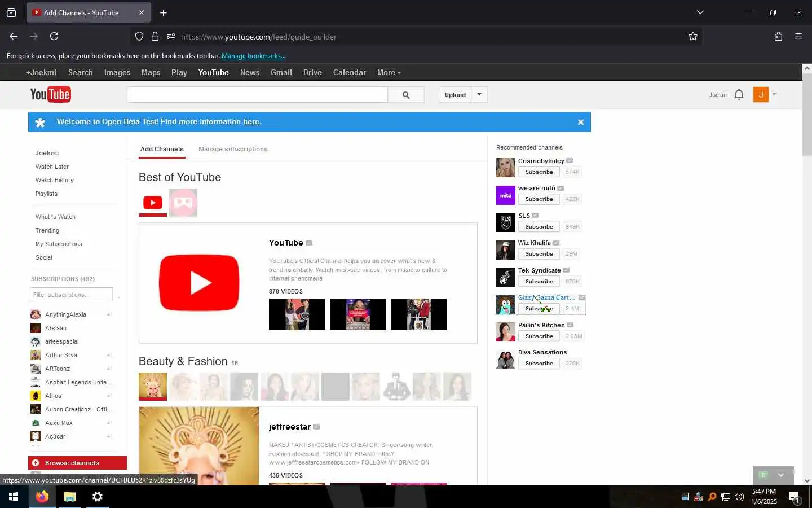Open Gmail in the Google bar
The width and height of the screenshot is (812, 508).
click(x=281, y=72)
